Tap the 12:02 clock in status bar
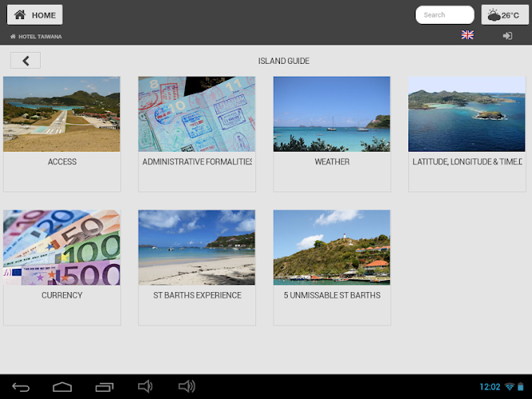 [x=490, y=387]
